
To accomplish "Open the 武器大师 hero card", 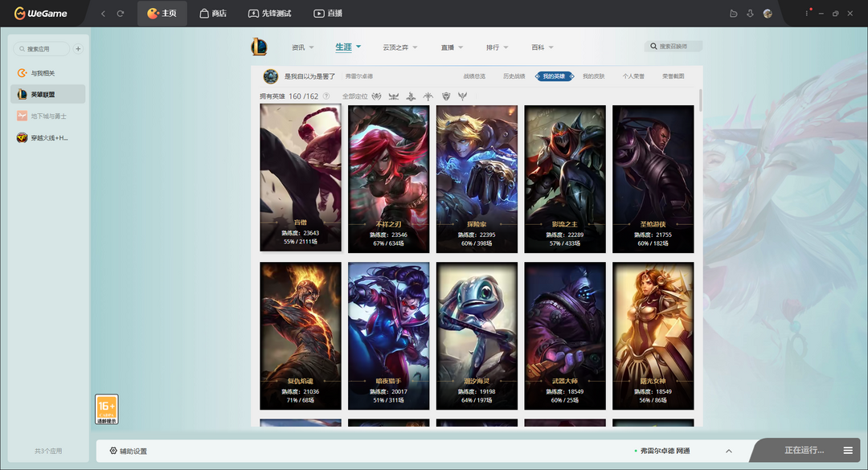I will coord(565,336).
